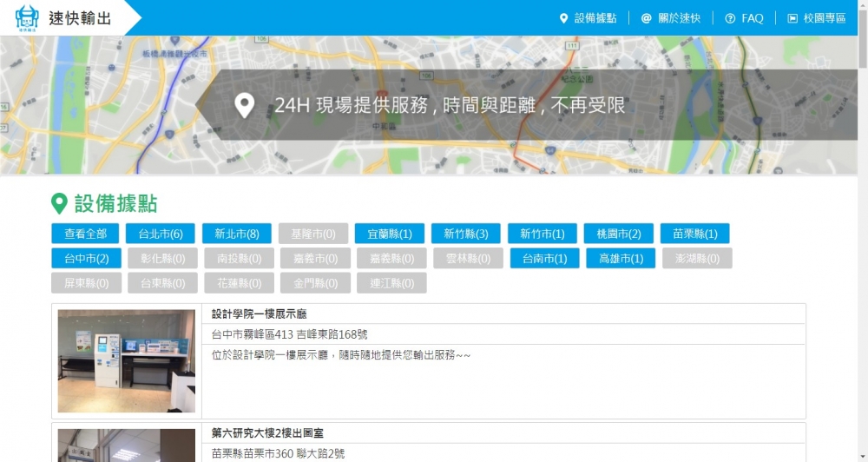
Task: Click the 第六研究大樓2樓出圖室 title
Action: pyautogui.click(x=267, y=433)
